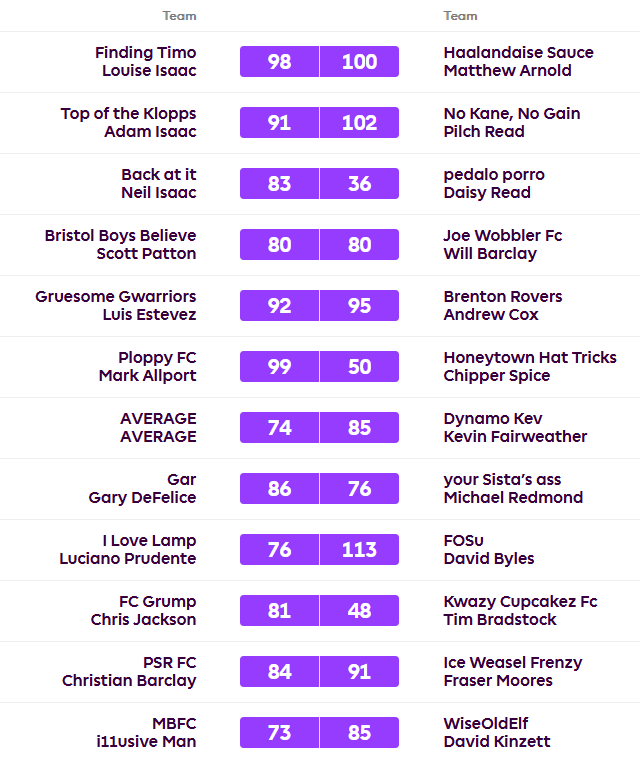View the pedalo porro team
This screenshot has height=760, width=640.
494,175
